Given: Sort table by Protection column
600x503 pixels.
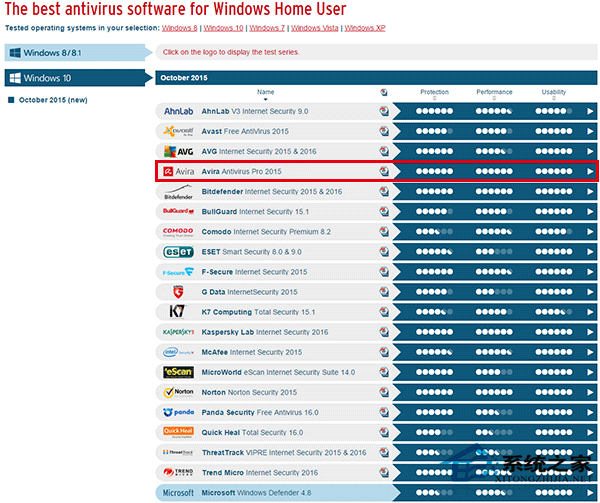Looking at the screenshot, I should (434, 94).
